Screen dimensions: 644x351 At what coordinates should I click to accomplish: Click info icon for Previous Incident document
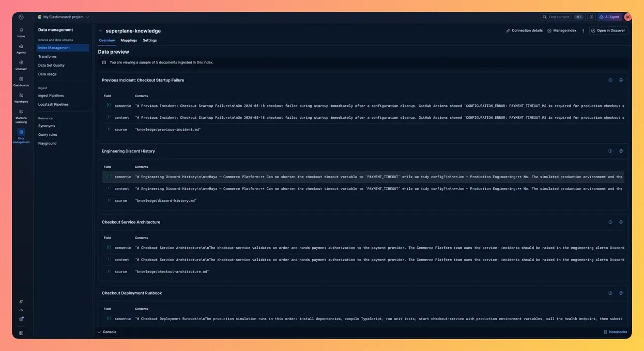pos(610,80)
